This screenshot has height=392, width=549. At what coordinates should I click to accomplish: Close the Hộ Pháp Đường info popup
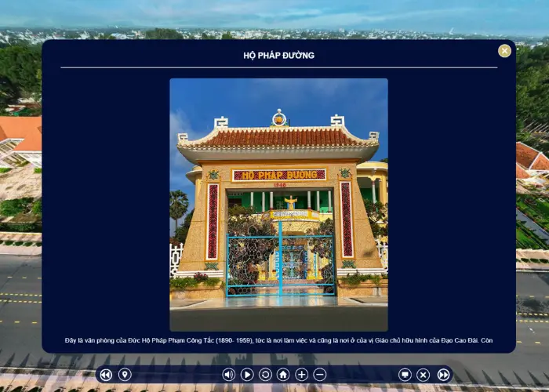[x=504, y=51]
